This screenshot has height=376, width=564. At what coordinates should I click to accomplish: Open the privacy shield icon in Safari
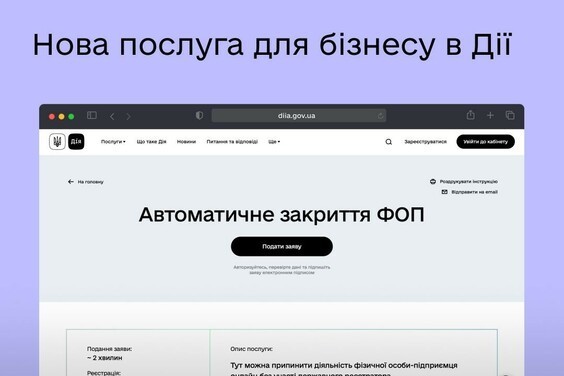(199, 115)
